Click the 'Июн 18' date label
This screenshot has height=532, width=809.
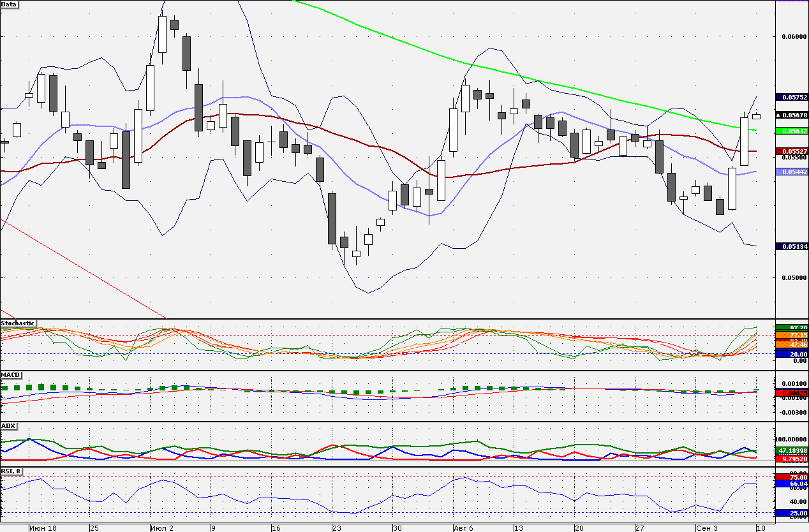point(43,528)
